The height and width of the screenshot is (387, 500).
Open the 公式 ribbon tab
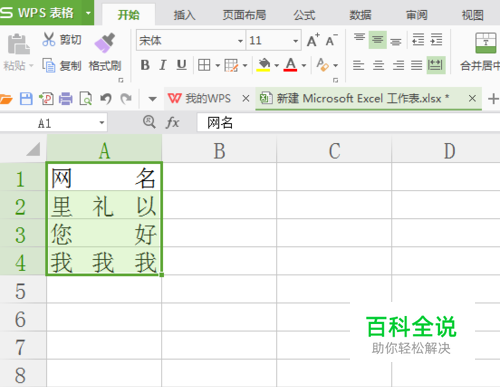point(304,15)
